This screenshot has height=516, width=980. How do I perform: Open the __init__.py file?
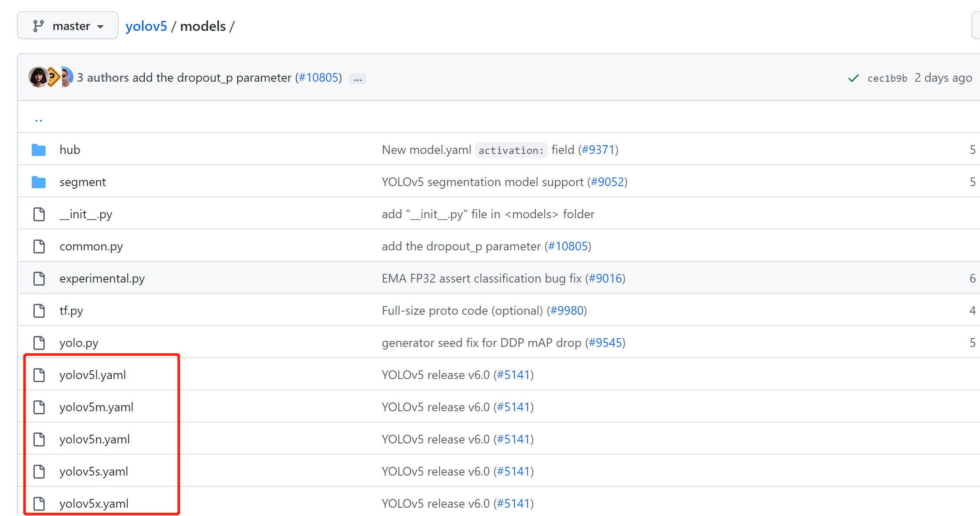86,214
